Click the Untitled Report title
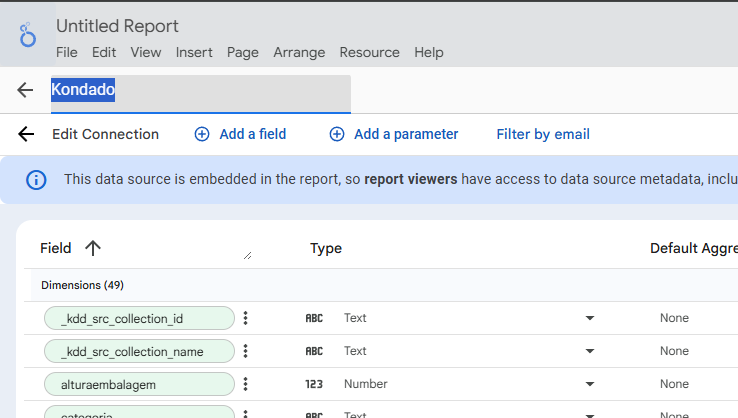Image resolution: width=738 pixels, height=418 pixels. [x=117, y=26]
